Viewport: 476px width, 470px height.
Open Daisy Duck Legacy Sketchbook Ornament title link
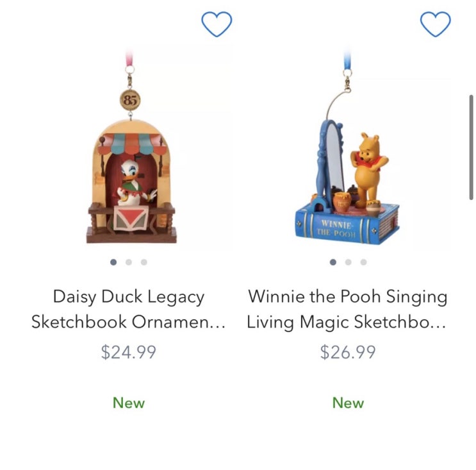click(128, 309)
